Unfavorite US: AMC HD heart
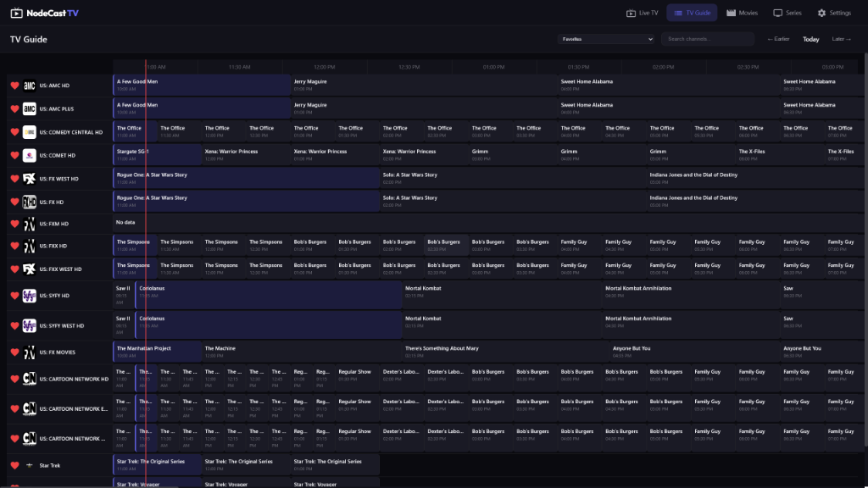 [15, 86]
